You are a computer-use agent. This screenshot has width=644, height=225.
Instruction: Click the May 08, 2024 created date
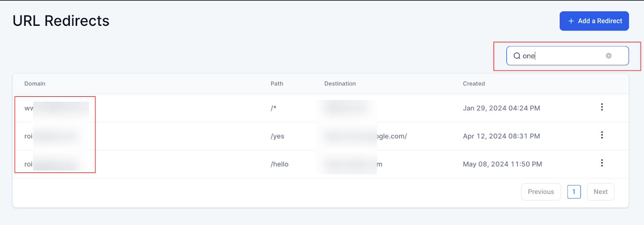pyautogui.click(x=502, y=164)
